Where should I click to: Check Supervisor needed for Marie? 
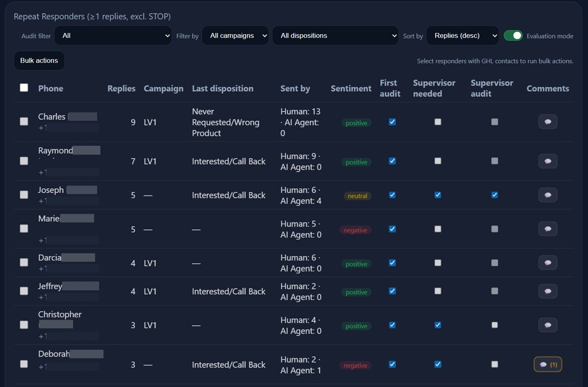[437, 229]
